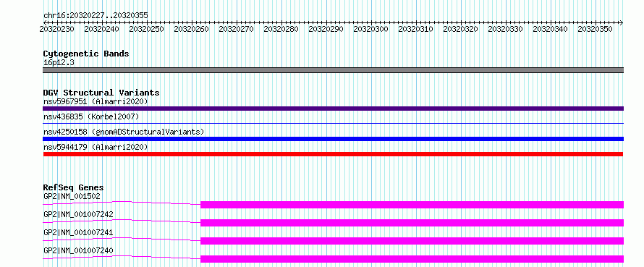
Task: Click the red nsv5944179 variant bar
Action: pos(333,154)
